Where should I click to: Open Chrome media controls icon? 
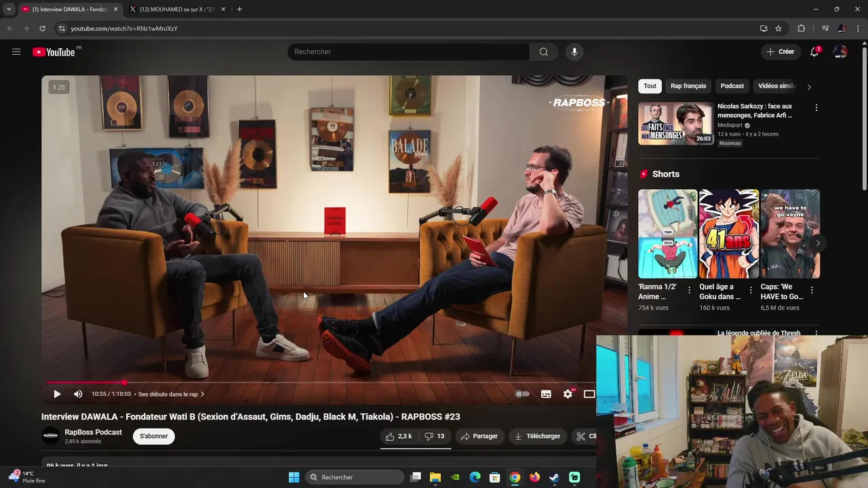pos(825,28)
